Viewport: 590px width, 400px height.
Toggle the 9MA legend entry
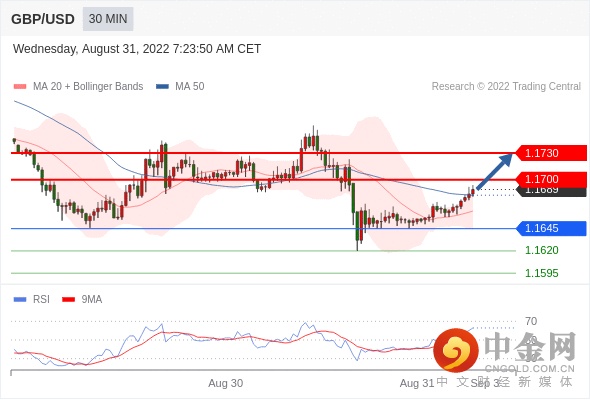(82, 300)
